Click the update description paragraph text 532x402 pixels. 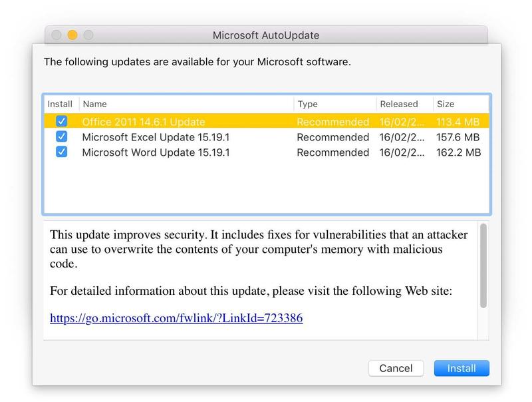point(259,249)
